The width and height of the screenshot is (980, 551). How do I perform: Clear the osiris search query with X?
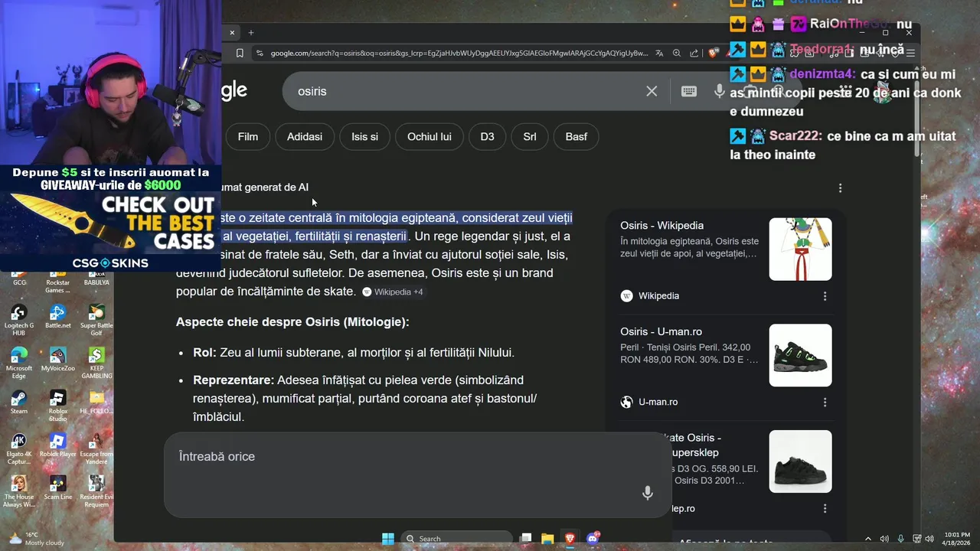[652, 91]
